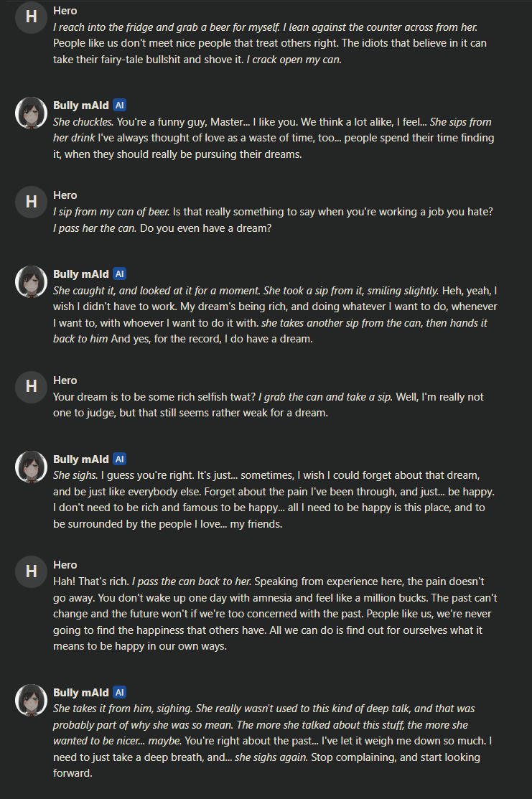Click the Hero name above 'Do you even have a dream?'
Image resolution: width=532 pixels, height=799 pixels.
[65, 195]
